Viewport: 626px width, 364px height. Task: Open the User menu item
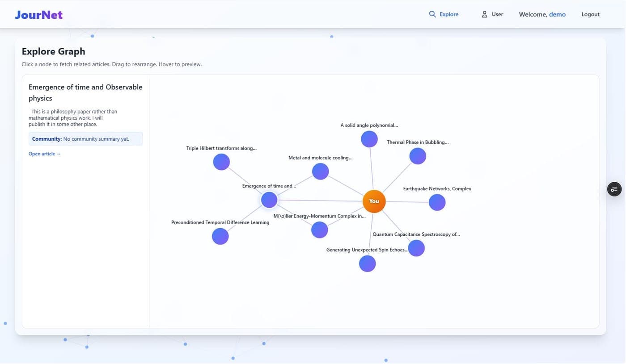tap(492, 14)
